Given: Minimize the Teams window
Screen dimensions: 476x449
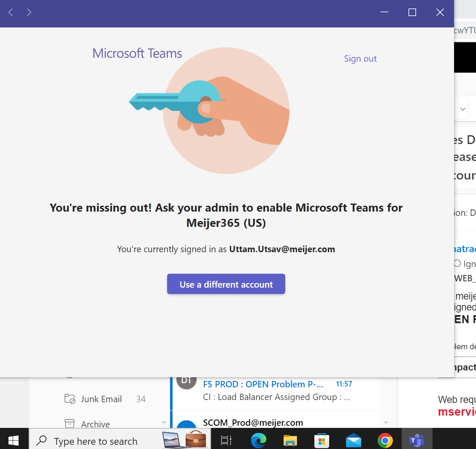Looking at the screenshot, I should [384, 12].
